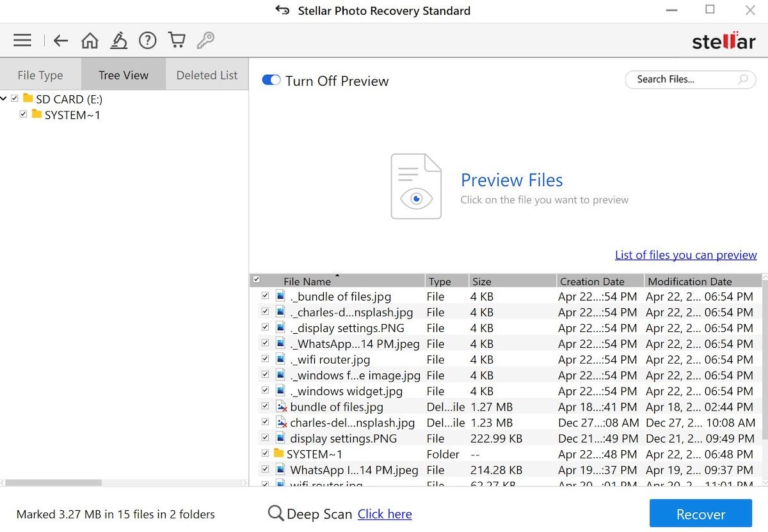Image resolution: width=768 pixels, height=532 pixels.
Task: Click the 'Marked 3.27 MB in 15 files' status
Action: [115, 514]
